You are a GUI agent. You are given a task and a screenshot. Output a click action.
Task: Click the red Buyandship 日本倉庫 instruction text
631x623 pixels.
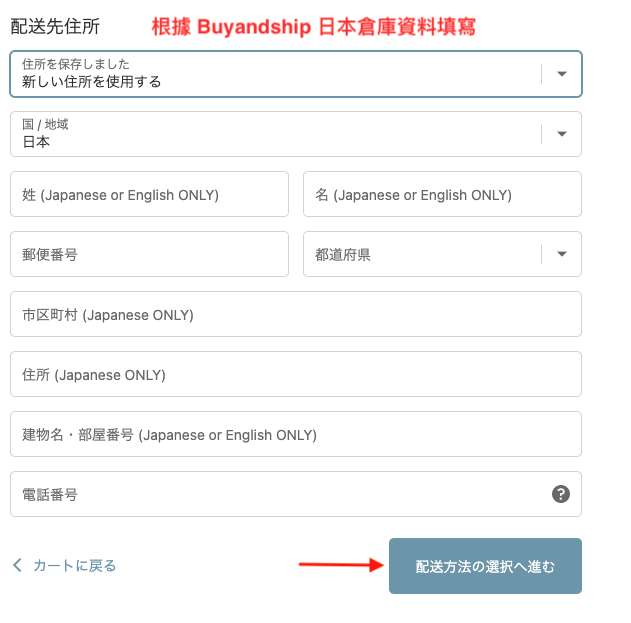pos(313,27)
